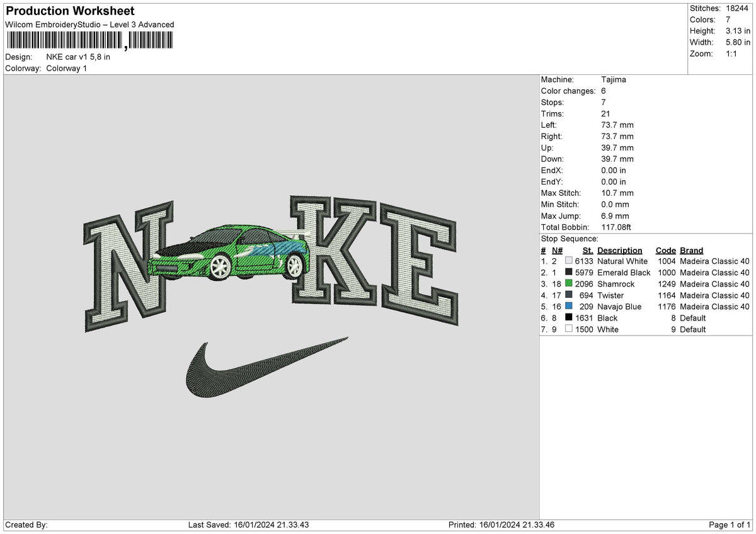Click the stitch count "5979"
The height and width of the screenshot is (534, 756).
(584, 273)
